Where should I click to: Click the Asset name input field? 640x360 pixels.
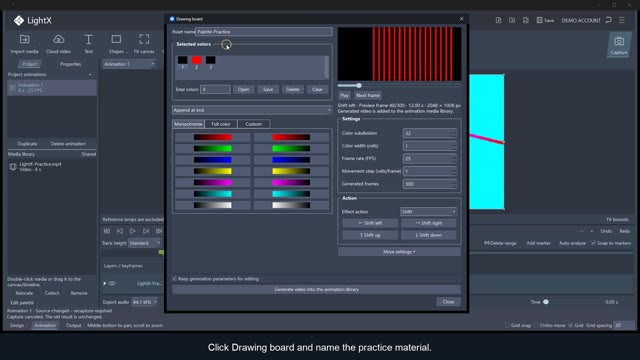tap(264, 31)
